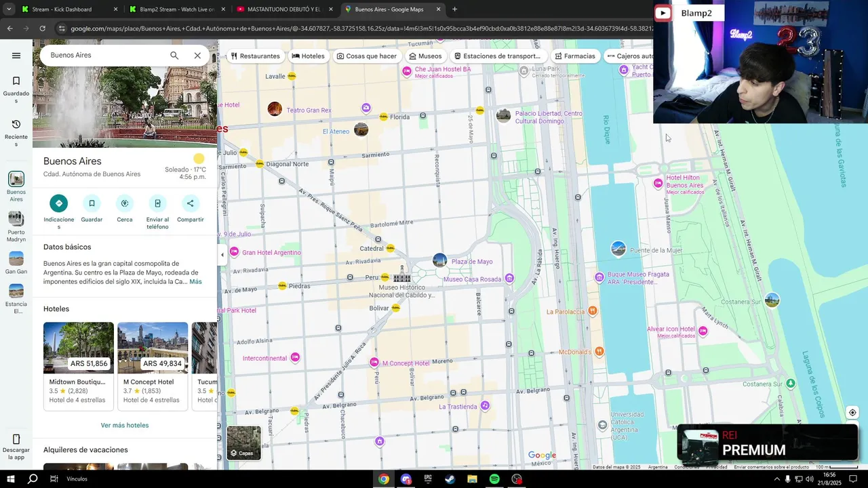Click the Costanera Sur photo marker

pos(772,300)
